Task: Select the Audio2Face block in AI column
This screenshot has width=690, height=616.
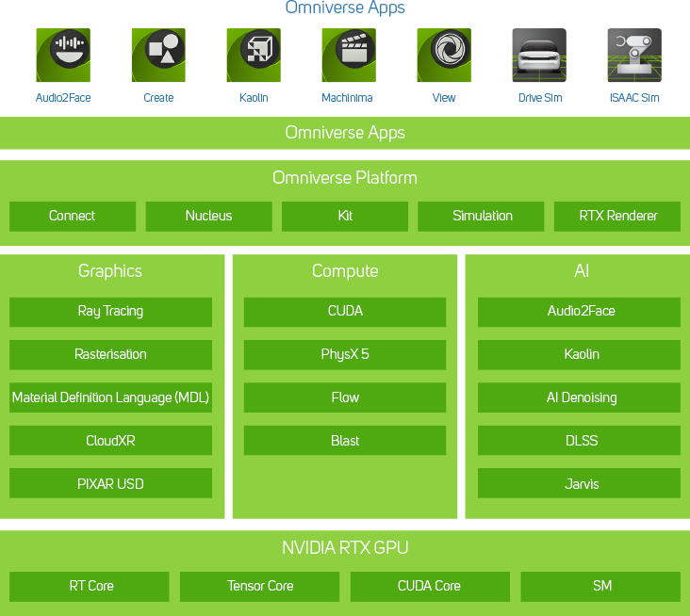Action: coord(579,312)
